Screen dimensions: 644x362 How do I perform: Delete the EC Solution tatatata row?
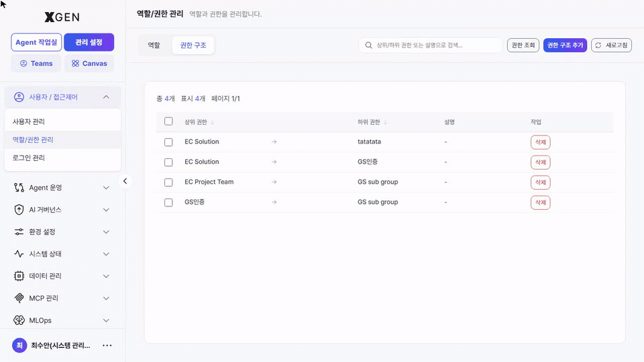tap(540, 142)
